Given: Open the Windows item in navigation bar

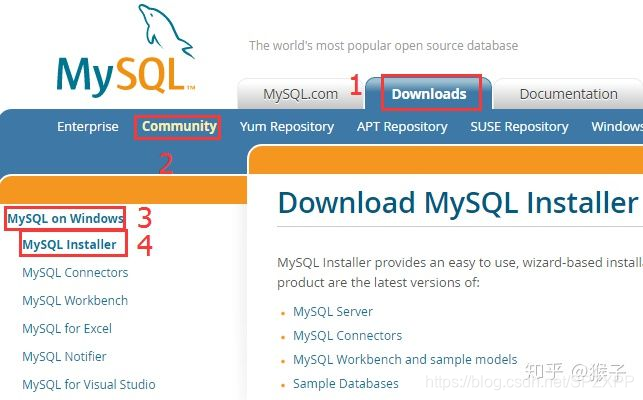Looking at the screenshot, I should (617, 126).
